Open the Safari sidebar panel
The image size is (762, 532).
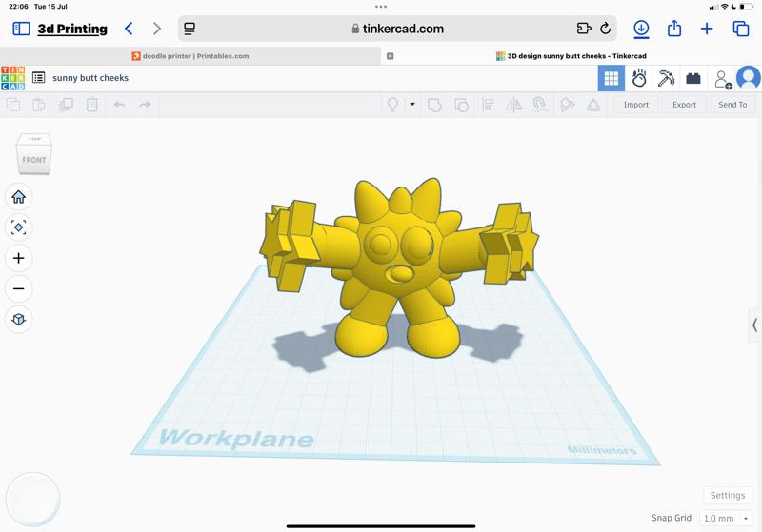(x=21, y=29)
